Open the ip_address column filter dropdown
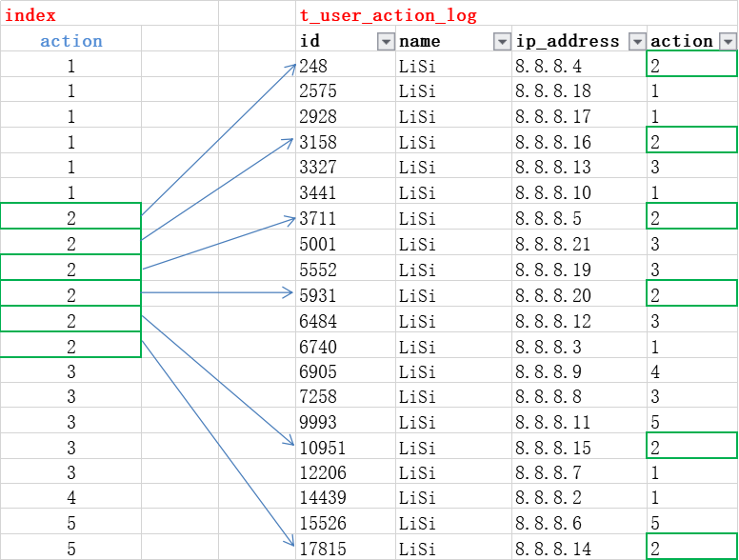The height and width of the screenshot is (560, 739). tap(637, 42)
